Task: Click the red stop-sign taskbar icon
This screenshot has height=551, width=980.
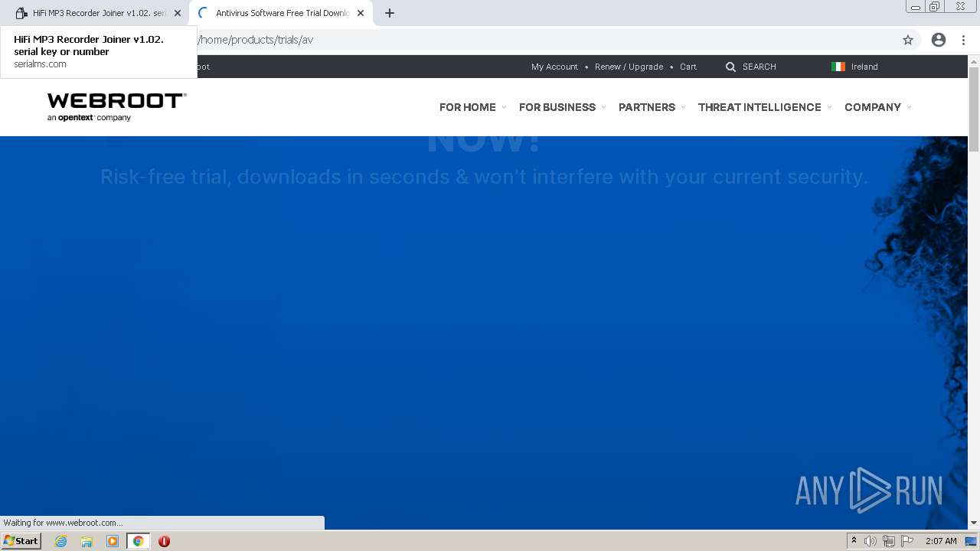Action: [x=164, y=541]
